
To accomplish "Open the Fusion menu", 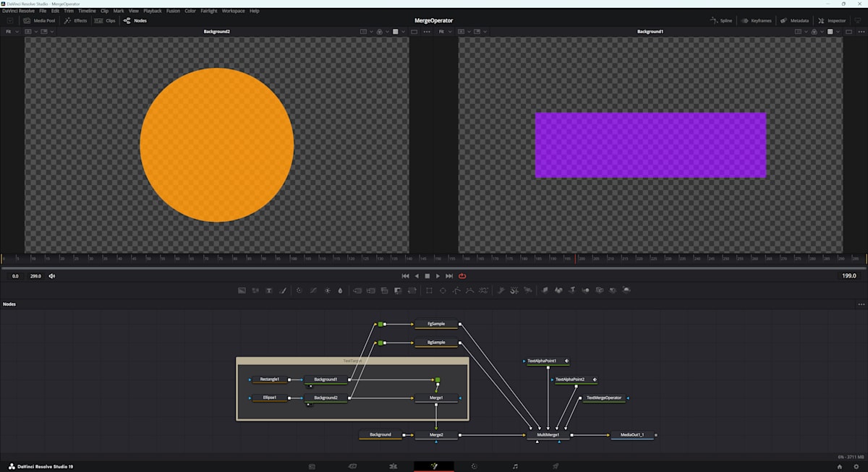I will [173, 11].
